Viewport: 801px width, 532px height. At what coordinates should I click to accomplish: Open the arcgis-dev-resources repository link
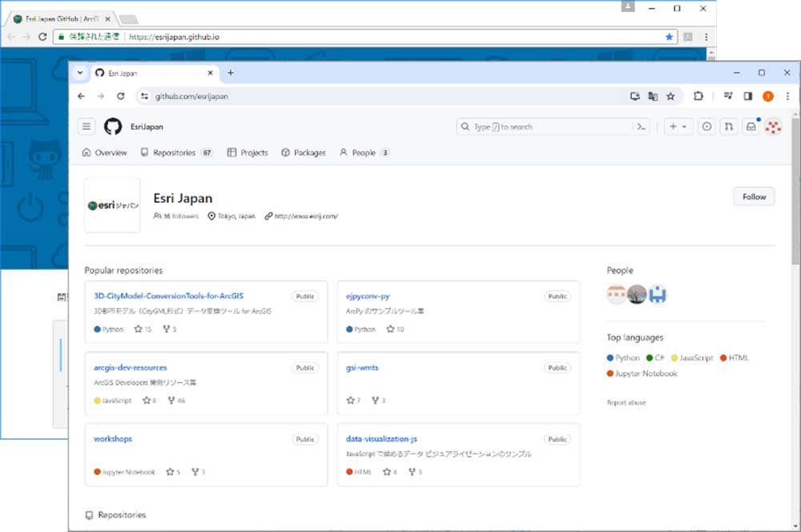click(131, 368)
